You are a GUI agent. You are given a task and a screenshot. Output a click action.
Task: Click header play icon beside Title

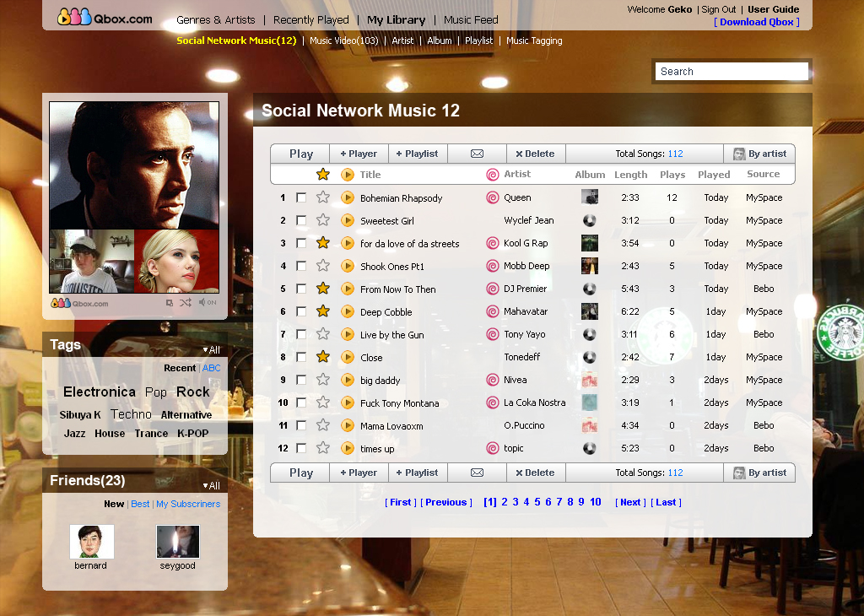click(347, 175)
